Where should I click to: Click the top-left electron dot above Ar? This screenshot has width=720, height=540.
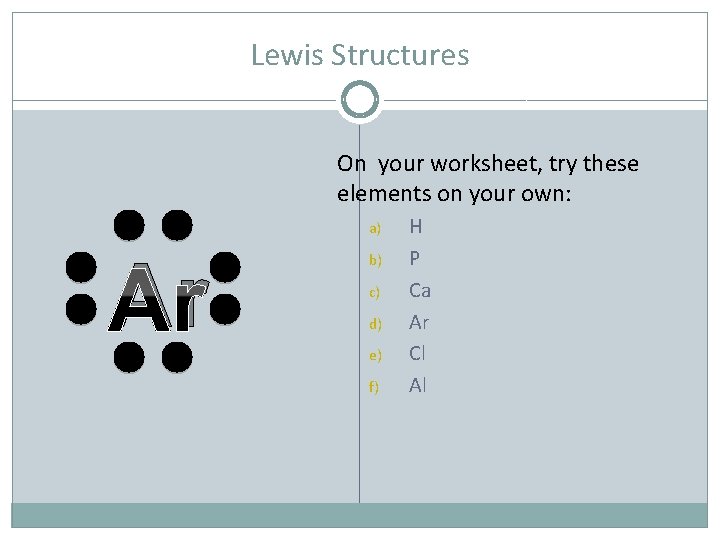pyautogui.click(x=127, y=226)
